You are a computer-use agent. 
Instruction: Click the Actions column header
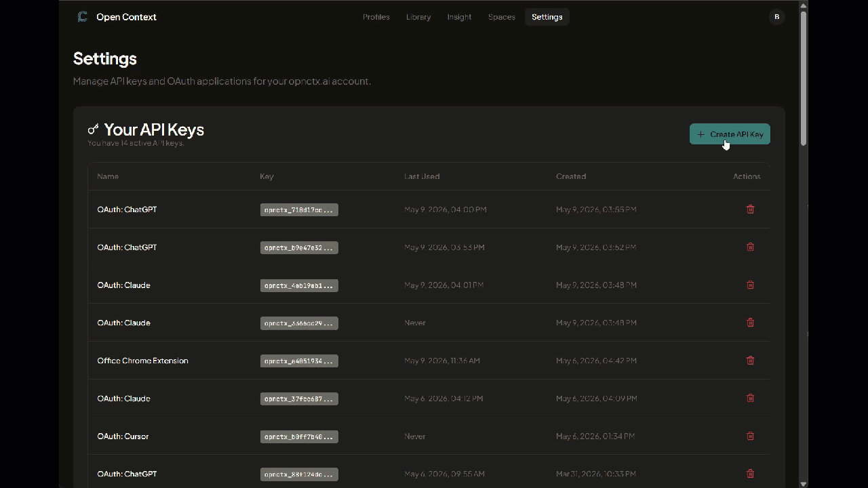coord(747,176)
